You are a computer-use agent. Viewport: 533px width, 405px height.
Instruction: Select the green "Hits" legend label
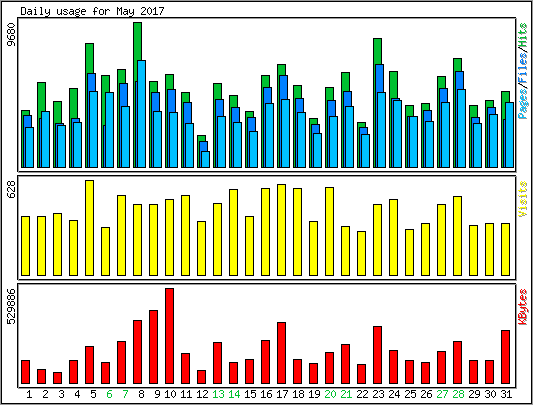522,35
